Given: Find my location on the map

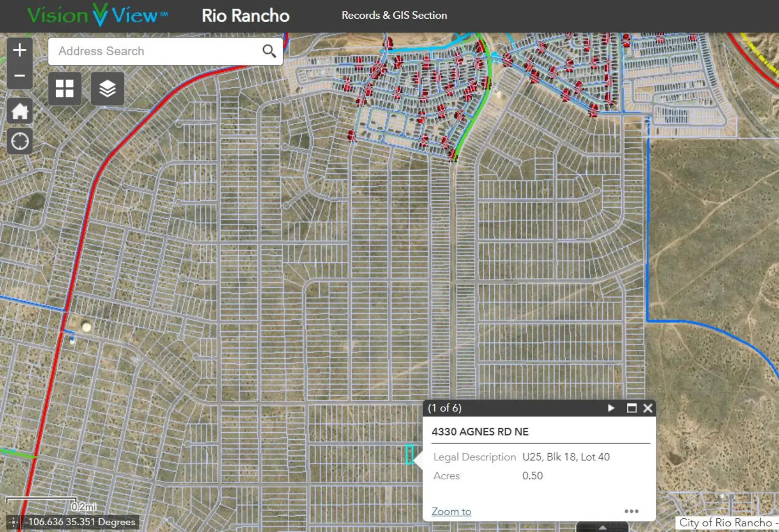Looking at the screenshot, I should 19,141.
